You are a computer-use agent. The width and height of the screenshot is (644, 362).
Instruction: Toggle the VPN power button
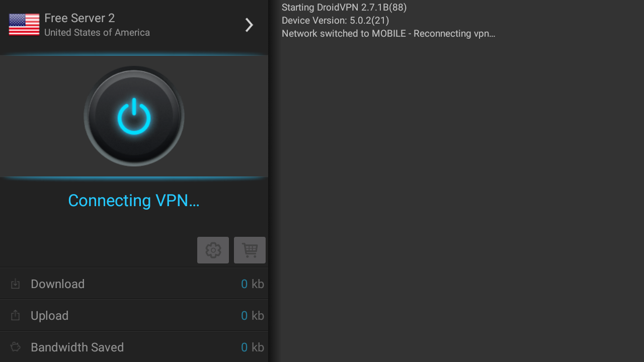[x=134, y=116]
